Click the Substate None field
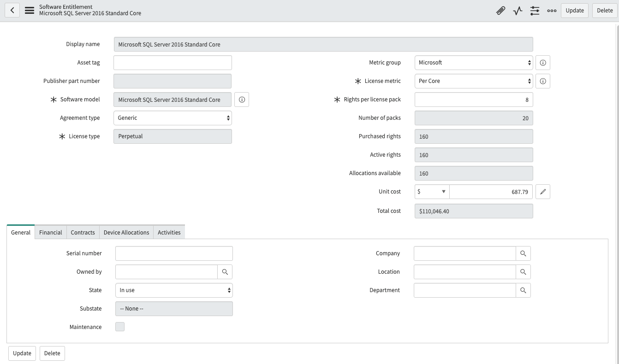This screenshot has width=619, height=364. [x=174, y=309]
